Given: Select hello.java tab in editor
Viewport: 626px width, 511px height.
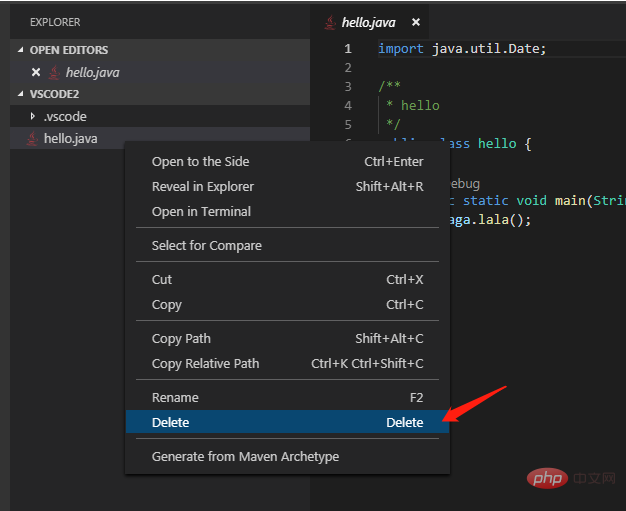Looking at the screenshot, I should 368,22.
